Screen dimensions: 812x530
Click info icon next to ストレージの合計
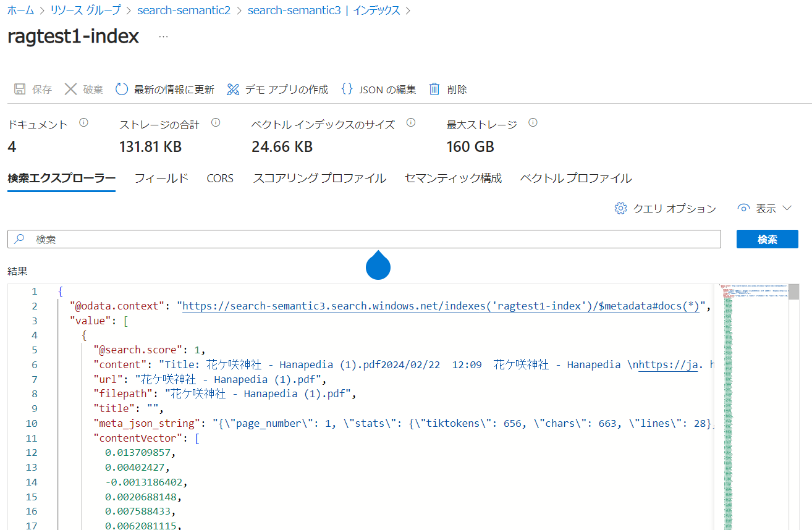(x=216, y=123)
